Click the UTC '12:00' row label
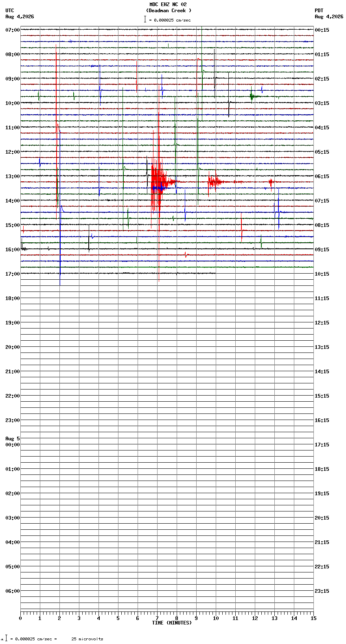The height and width of the screenshot is (644, 346). (13, 152)
